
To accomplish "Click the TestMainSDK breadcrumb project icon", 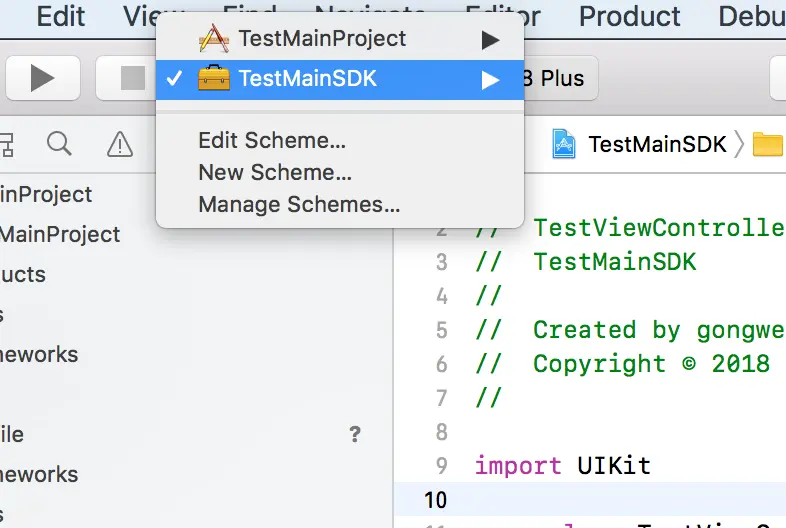I will 563,144.
